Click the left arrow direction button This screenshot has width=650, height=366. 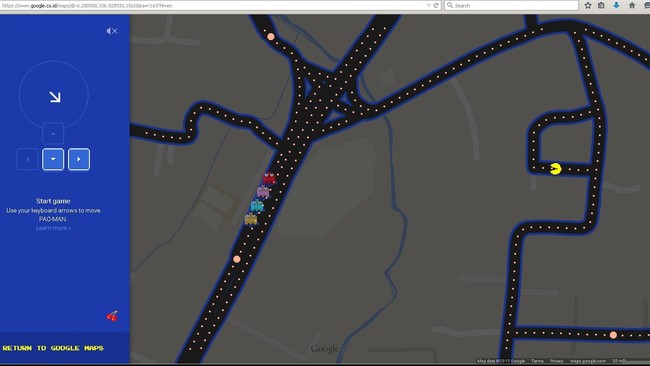[27, 159]
